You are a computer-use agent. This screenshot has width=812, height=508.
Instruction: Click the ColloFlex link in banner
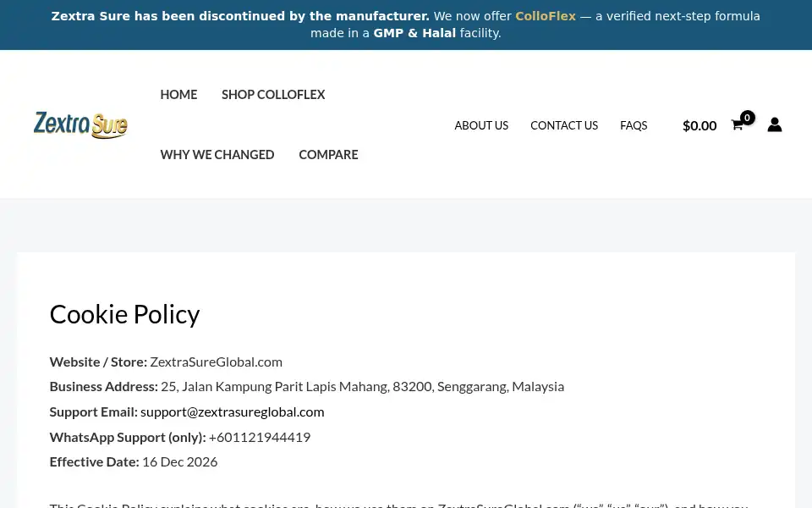(x=546, y=16)
